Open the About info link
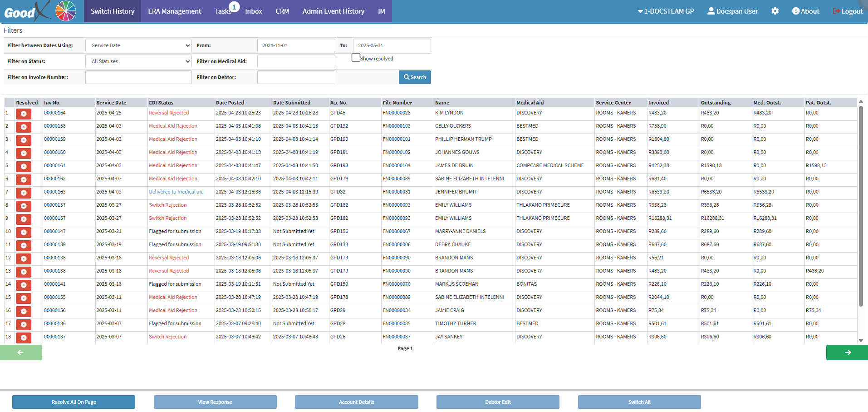Viewport: 868px width, 412px height. coord(806,11)
